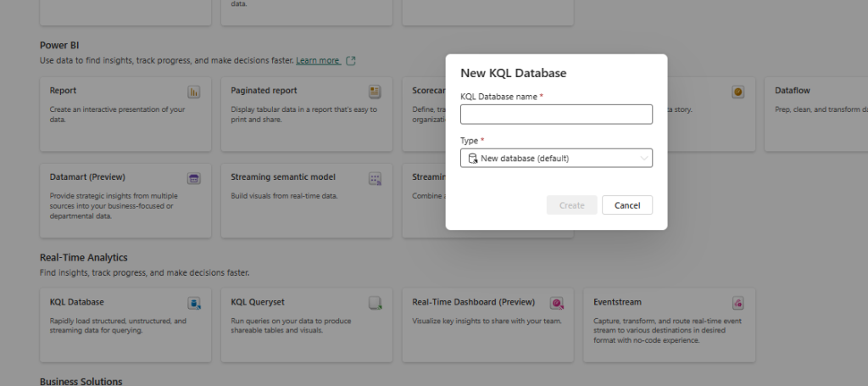Click 'Provide strategic insights' description text
Screen dimensions: 868x386
point(114,205)
